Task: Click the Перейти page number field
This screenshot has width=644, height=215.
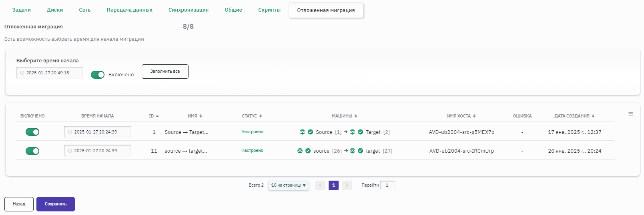Action: [x=387, y=185]
